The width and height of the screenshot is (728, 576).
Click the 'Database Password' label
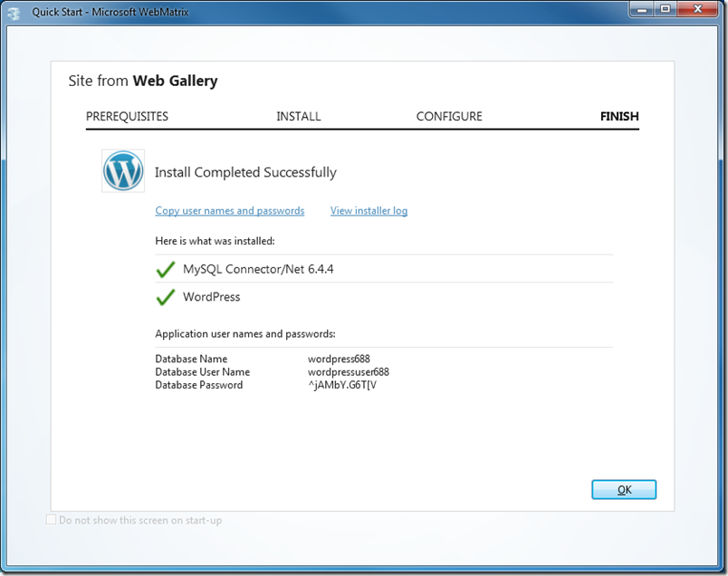tap(198, 385)
